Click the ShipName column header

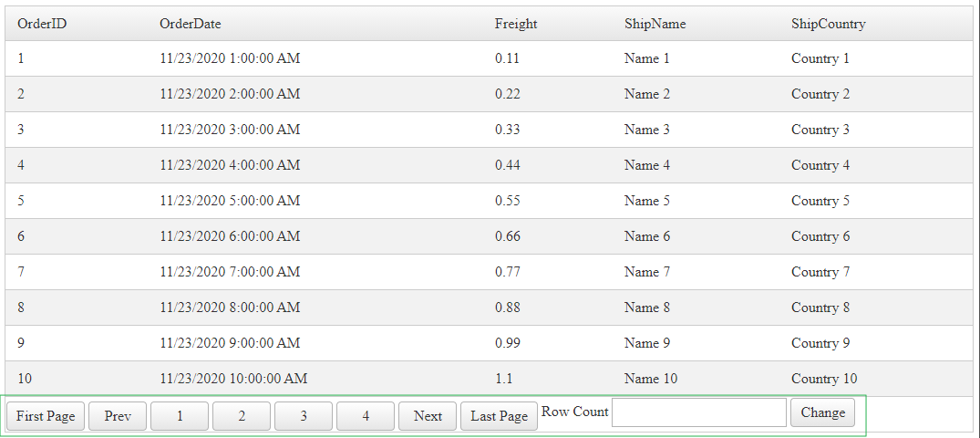click(655, 24)
